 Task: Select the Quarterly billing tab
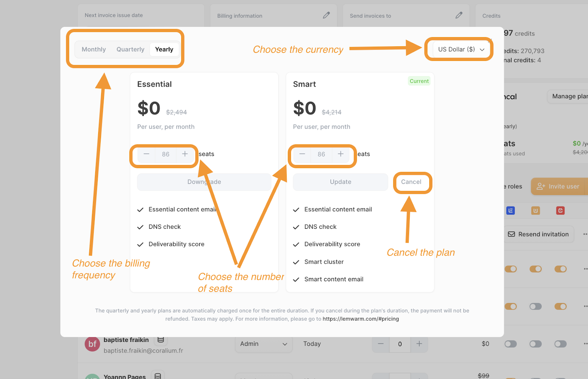tap(130, 49)
